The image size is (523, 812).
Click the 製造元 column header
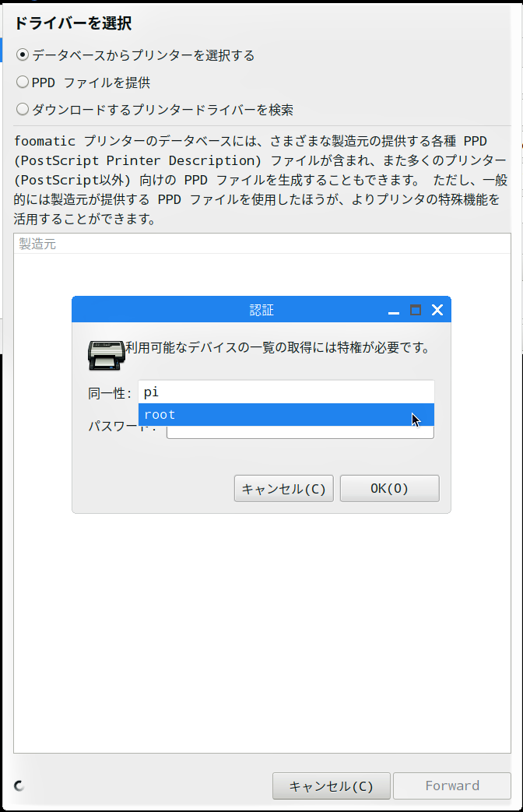pos(262,244)
